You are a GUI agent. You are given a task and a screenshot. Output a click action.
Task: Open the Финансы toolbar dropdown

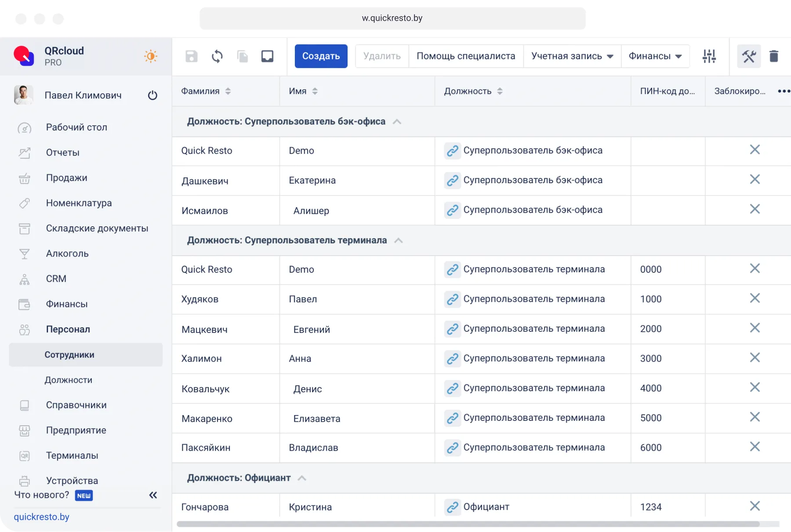tap(655, 56)
